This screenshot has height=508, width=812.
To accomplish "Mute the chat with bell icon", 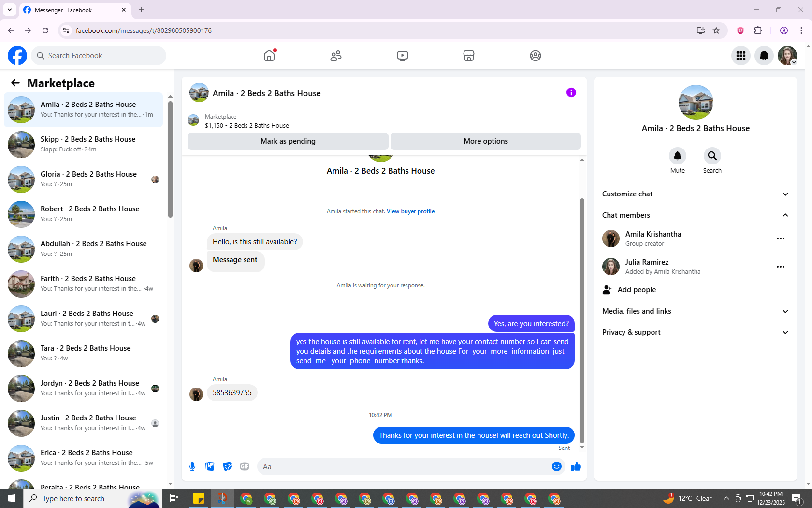I will (x=678, y=156).
